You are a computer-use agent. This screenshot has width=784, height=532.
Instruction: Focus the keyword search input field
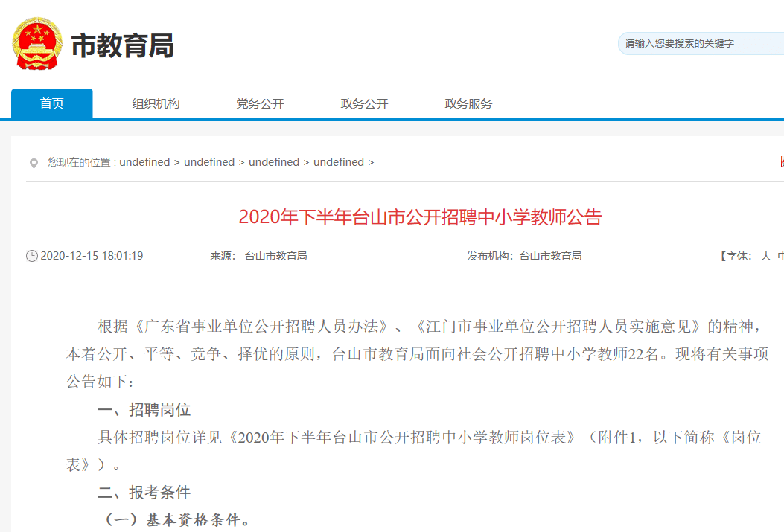700,43
